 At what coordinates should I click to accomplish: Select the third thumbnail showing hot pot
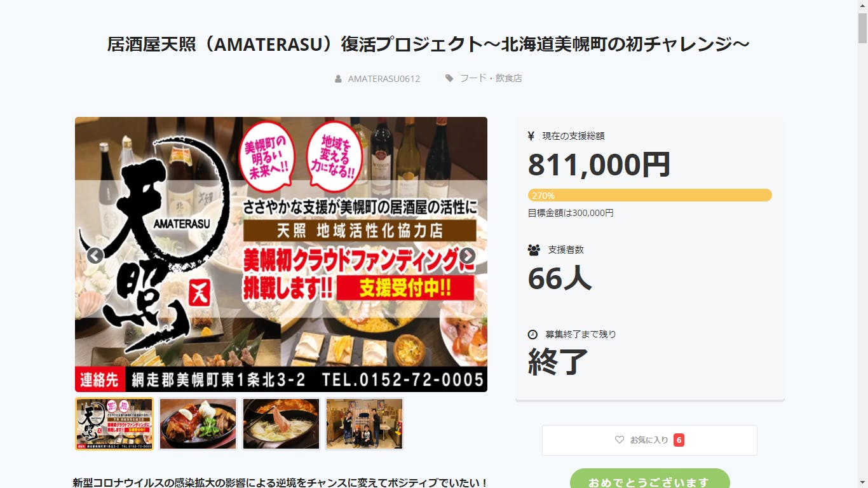pyautogui.click(x=281, y=424)
